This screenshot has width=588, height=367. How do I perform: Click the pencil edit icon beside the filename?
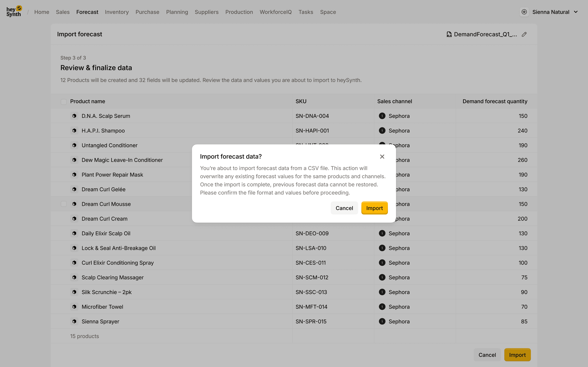tap(524, 34)
